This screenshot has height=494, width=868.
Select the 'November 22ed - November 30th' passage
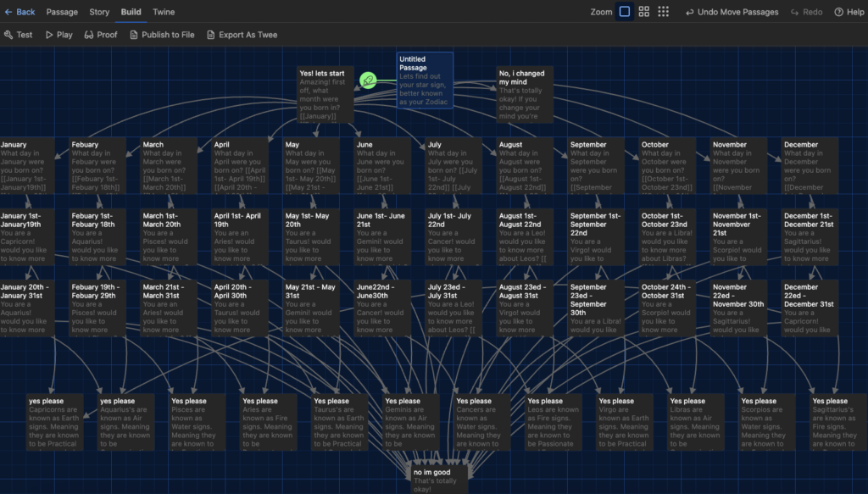pyautogui.click(x=739, y=308)
